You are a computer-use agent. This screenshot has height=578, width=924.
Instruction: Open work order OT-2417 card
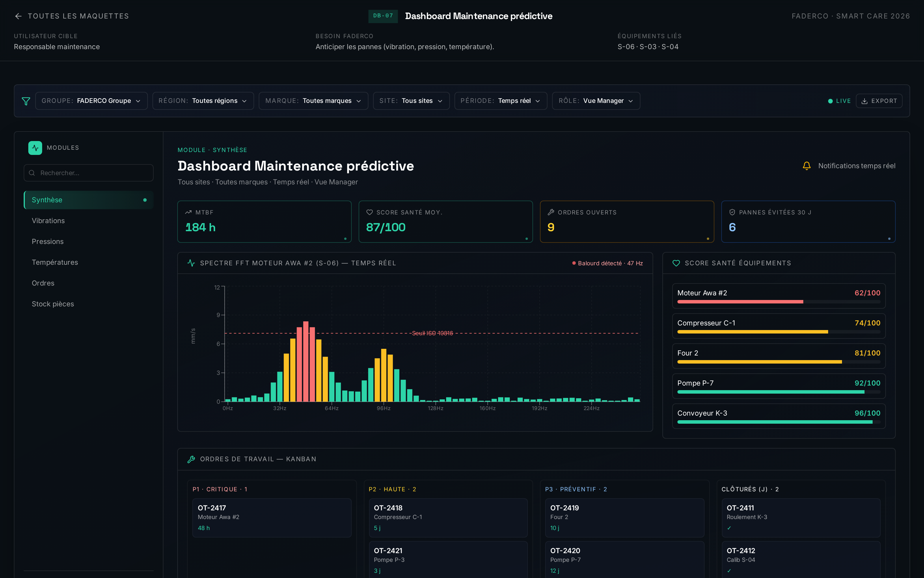coord(272,518)
